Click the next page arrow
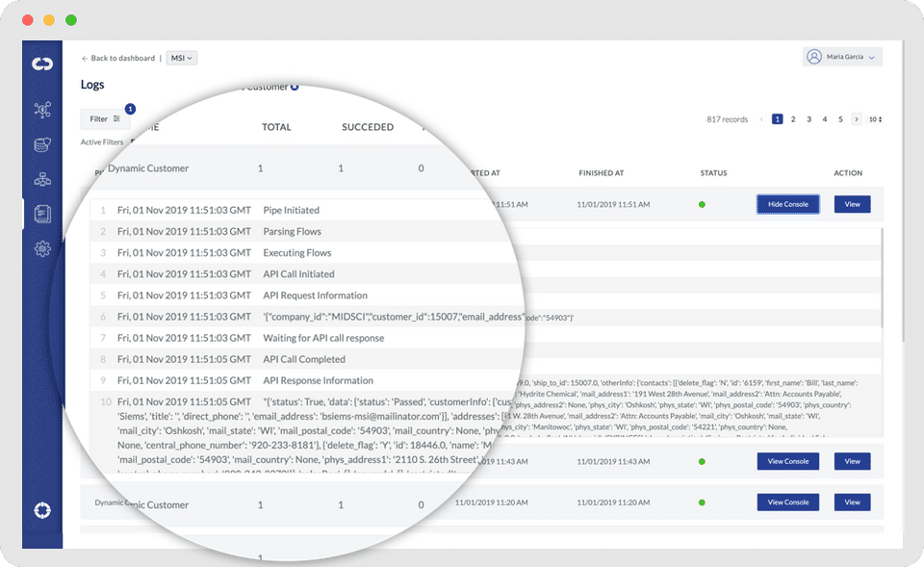Viewport: 924px width, 567px height. point(857,119)
